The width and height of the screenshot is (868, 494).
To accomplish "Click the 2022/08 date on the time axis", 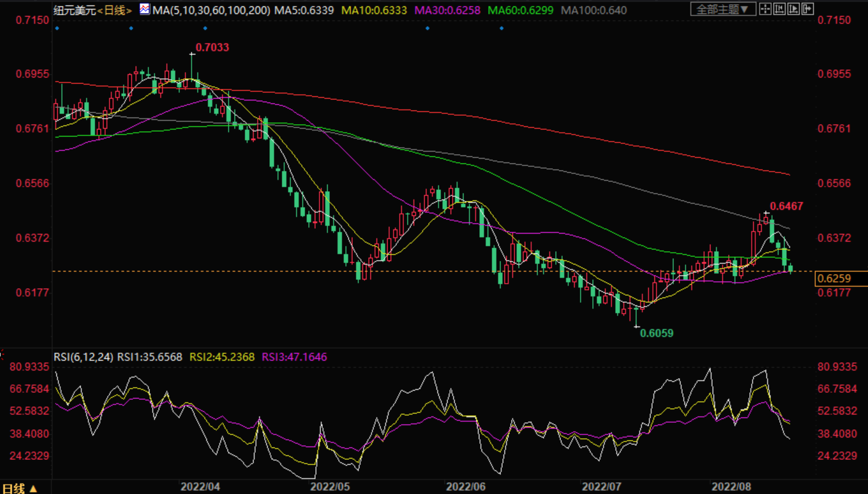I will [x=732, y=487].
